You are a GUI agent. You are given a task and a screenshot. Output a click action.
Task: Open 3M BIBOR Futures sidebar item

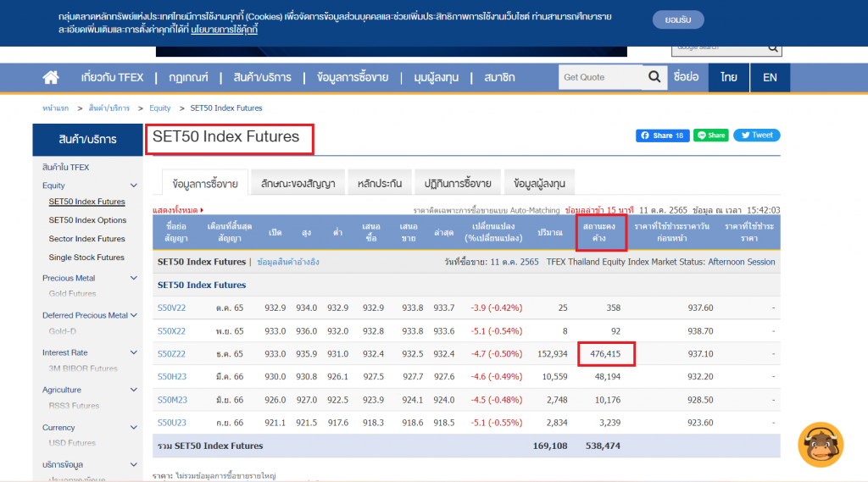[x=83, y=368]
